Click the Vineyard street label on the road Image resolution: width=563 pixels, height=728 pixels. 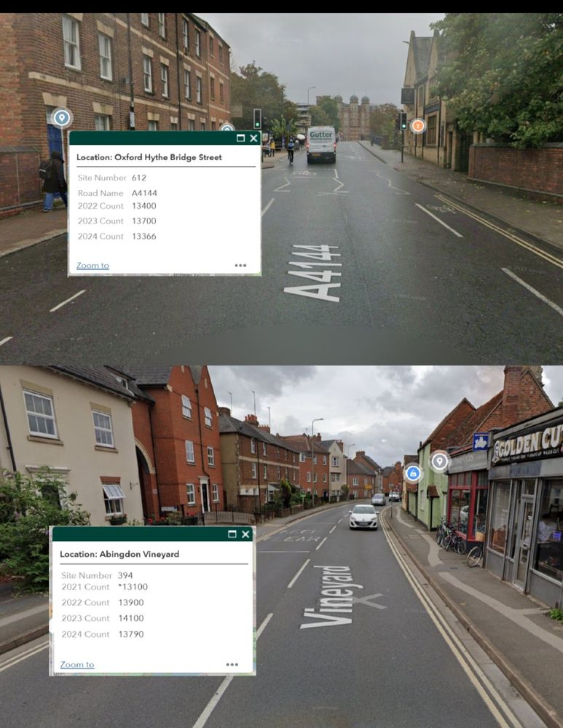pos(328,597)
